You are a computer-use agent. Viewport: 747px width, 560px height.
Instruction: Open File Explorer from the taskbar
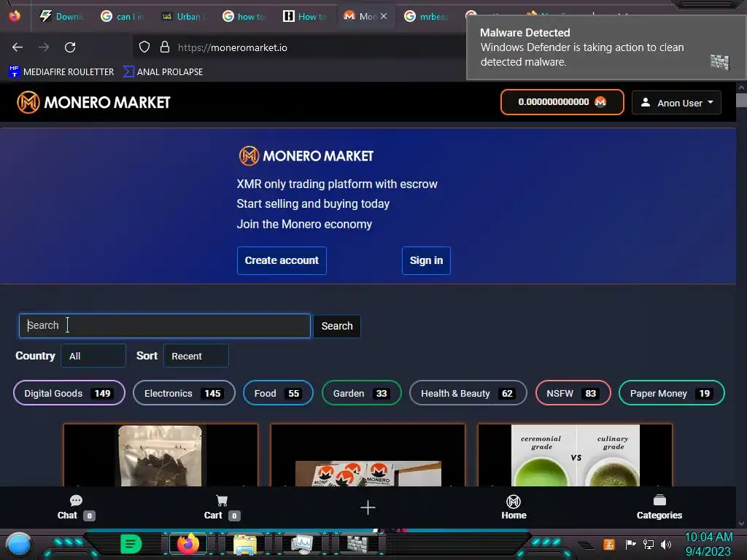245,544
